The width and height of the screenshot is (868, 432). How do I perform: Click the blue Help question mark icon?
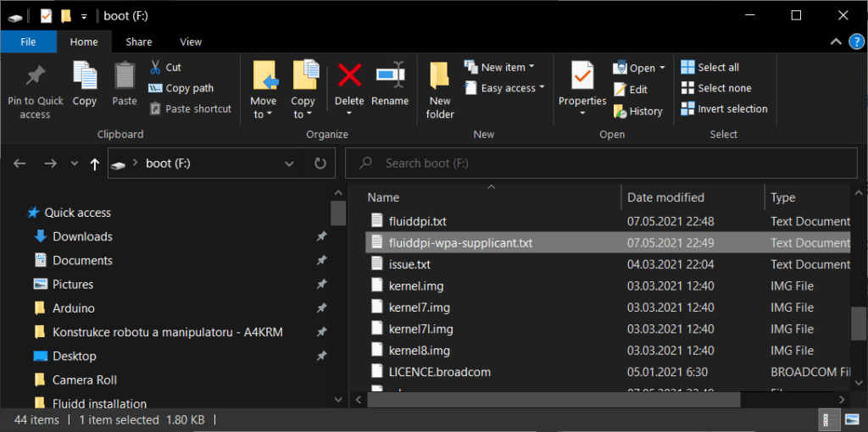click(x=855, y=42)
